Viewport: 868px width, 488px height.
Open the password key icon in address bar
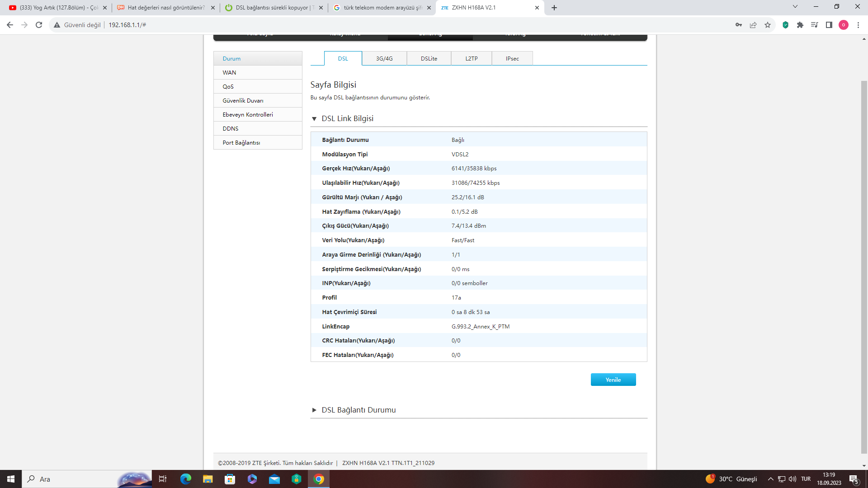point(739,25)
